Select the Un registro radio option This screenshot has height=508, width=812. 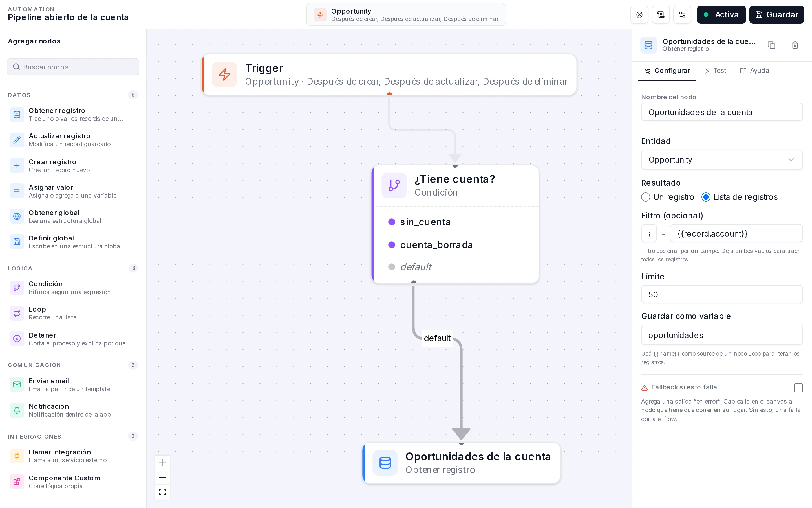tap(646, 197)
